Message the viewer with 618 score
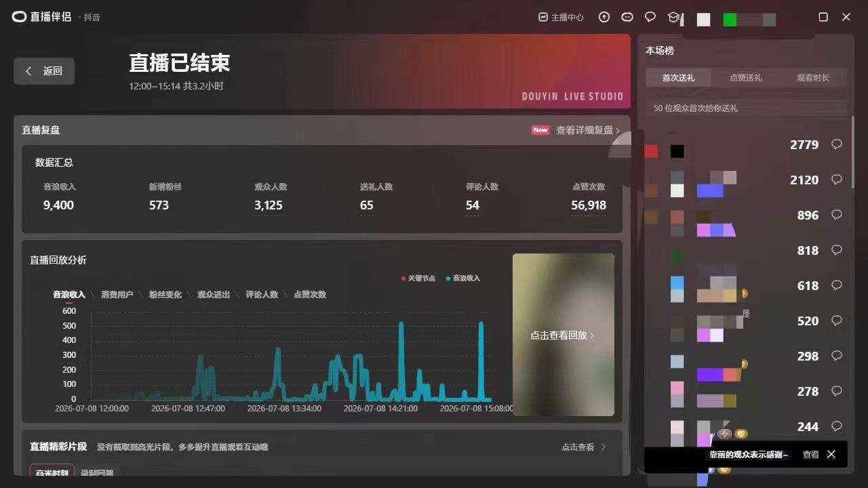 pos(837,285)
